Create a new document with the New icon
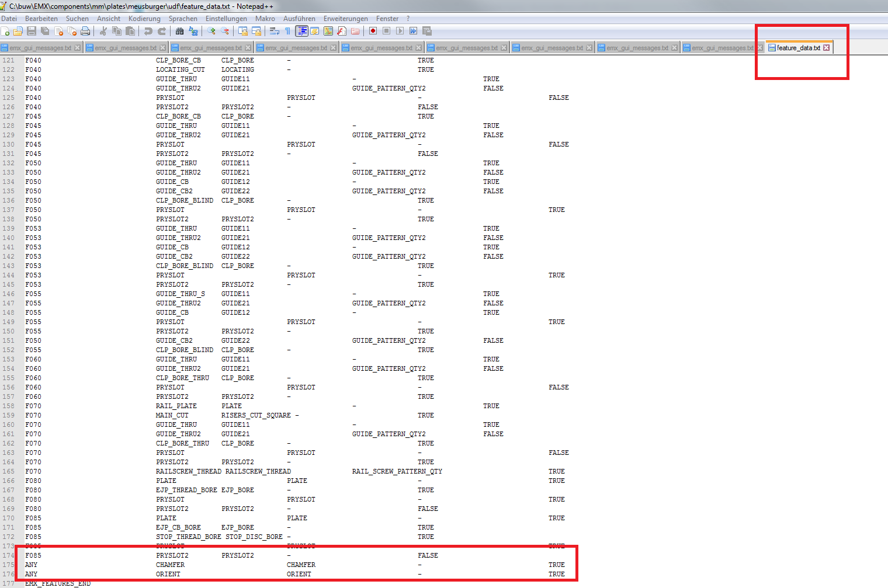The width and height of the screenshot is (888, 588). pyautogui.click(x=5, y=31)
